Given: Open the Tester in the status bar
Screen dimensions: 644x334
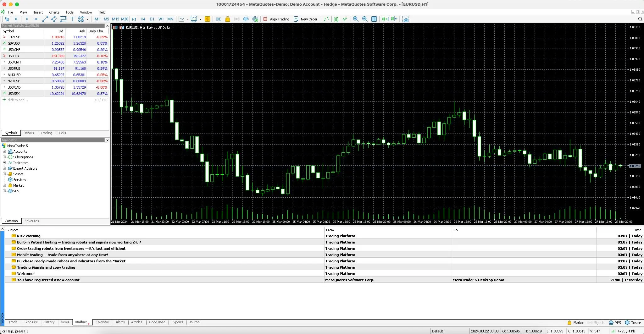Looking at the screenshot, I should (633, 323).
